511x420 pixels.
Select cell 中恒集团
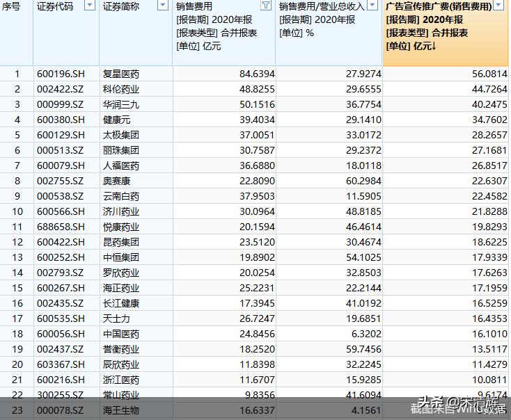[x=121, y=257]
